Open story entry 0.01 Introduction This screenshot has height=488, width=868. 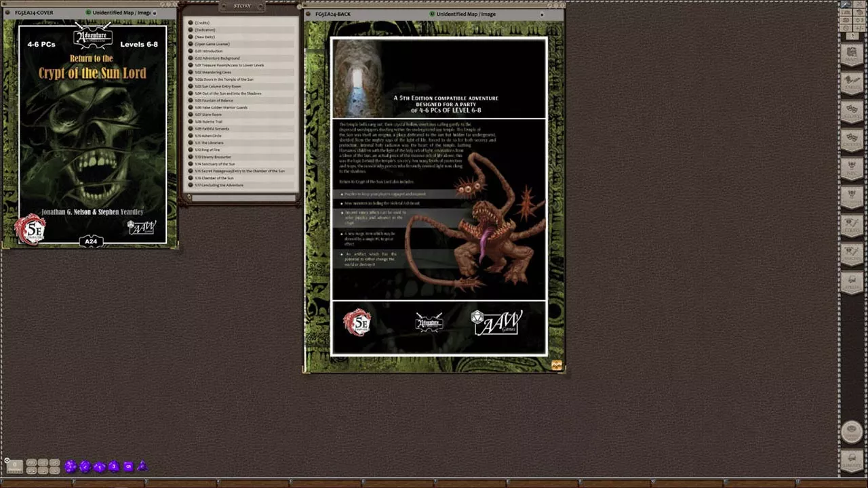click(241, 51)
